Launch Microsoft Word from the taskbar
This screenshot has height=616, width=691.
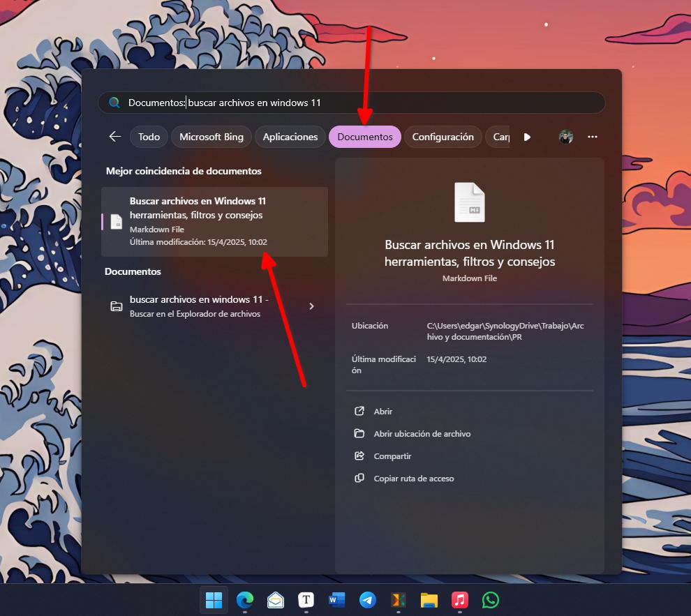(336, 600)
